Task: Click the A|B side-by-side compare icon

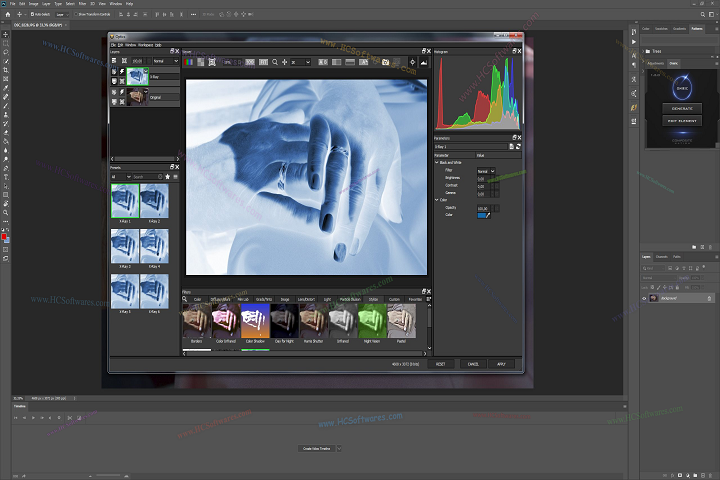Action: coord(323,62)
